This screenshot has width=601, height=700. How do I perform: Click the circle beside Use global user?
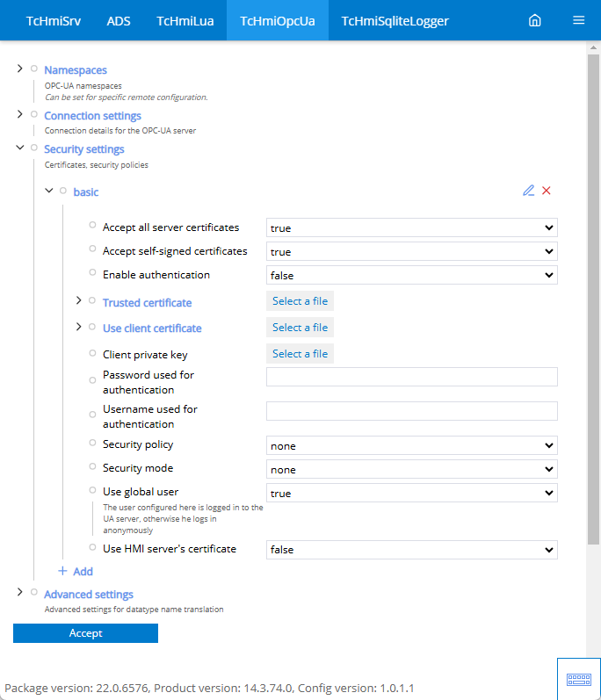(x=92, y=490)
